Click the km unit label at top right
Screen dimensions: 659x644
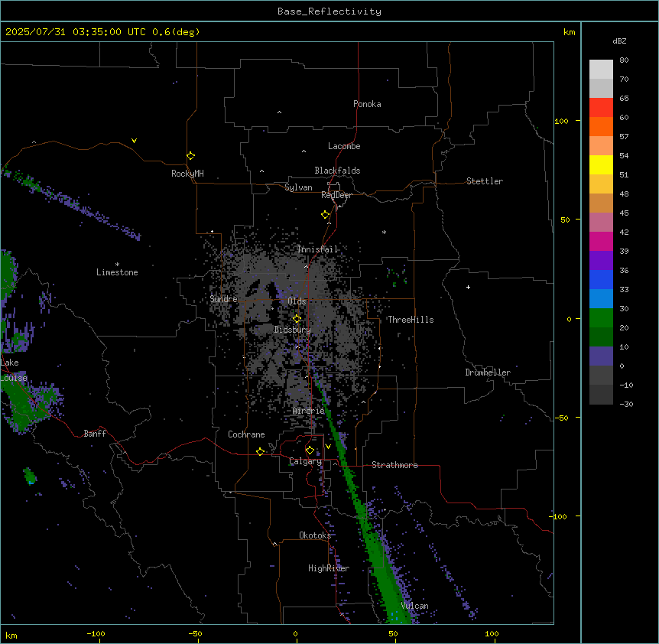click(x=570, y=32)
